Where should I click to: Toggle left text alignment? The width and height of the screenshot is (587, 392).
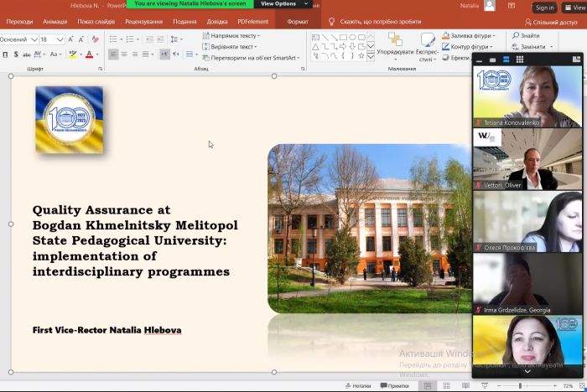(112, 54)
